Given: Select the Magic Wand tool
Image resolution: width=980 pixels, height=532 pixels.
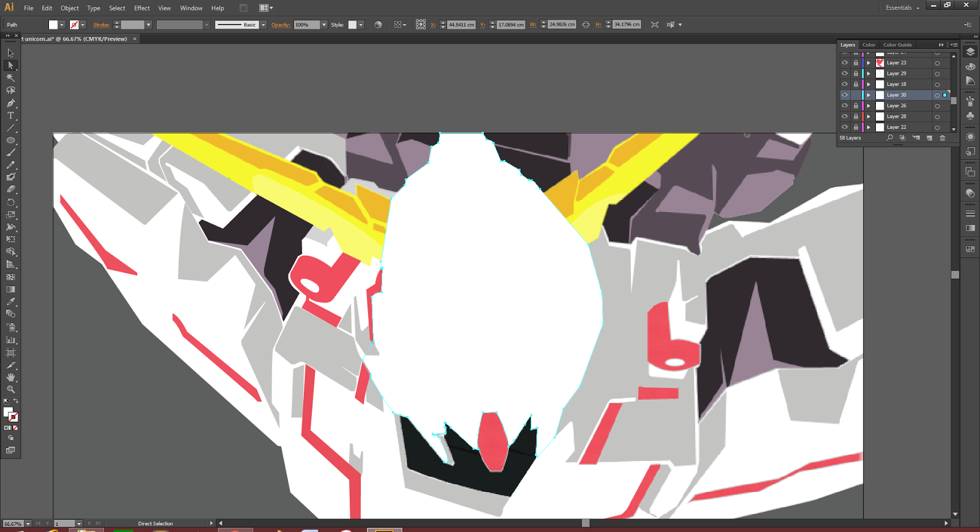Looking at the screenshot, I should point(10,78).
